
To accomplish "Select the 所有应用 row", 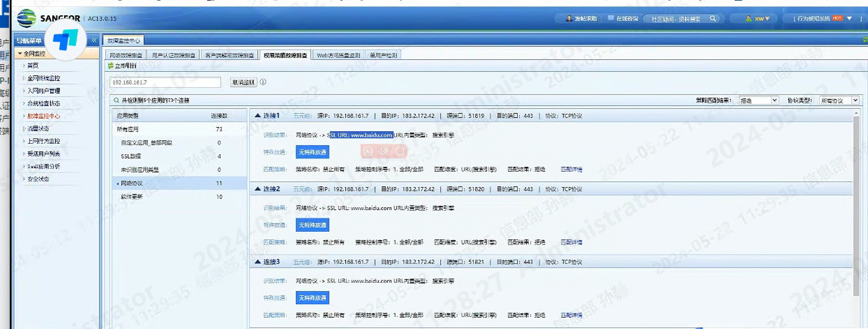I will pos(179,129).
